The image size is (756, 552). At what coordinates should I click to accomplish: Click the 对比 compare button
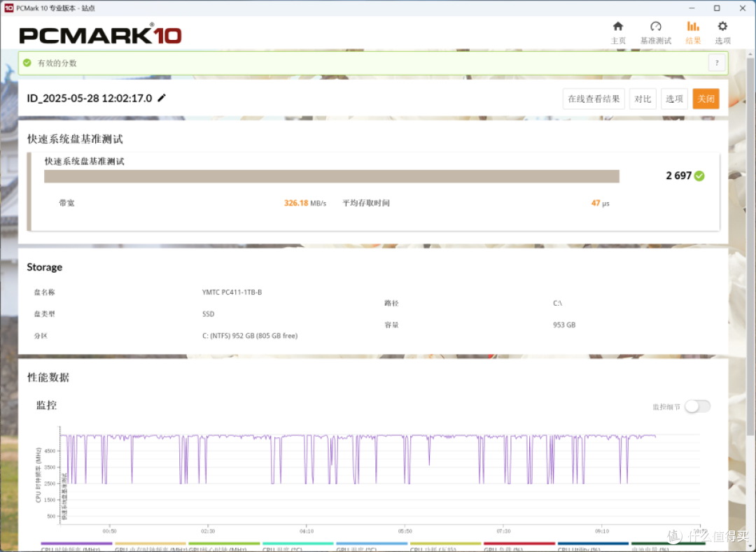point(643,99)
